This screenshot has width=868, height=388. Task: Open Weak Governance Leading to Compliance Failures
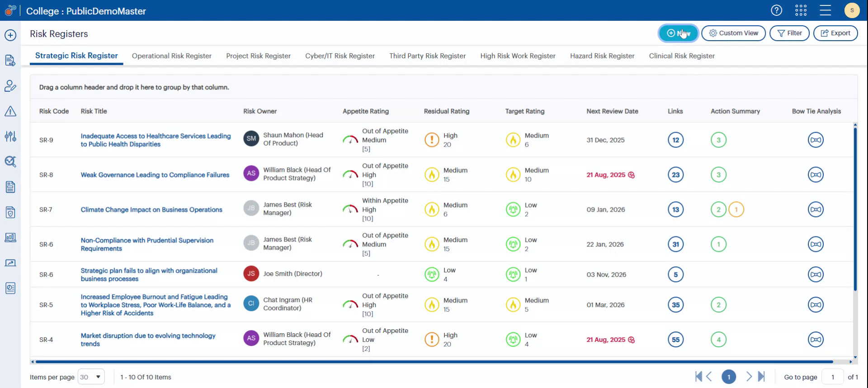pyautogui.click(x=155, y=175)
